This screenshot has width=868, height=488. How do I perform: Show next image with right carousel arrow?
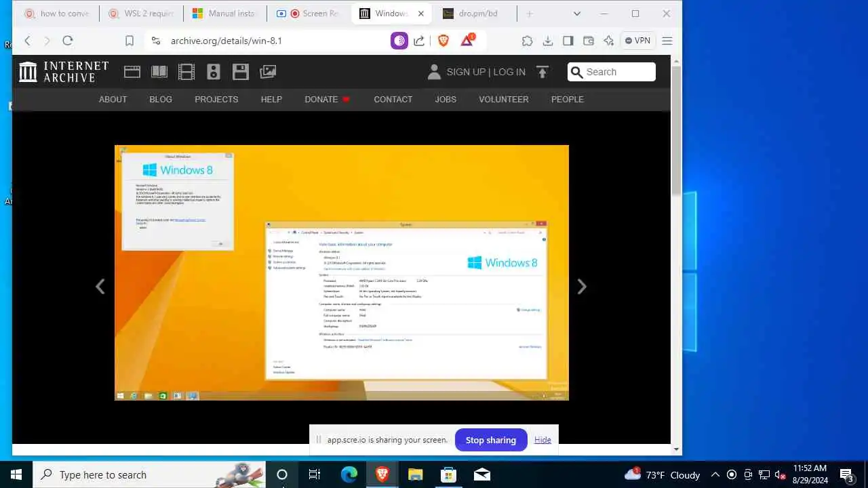tap(582, 287)
